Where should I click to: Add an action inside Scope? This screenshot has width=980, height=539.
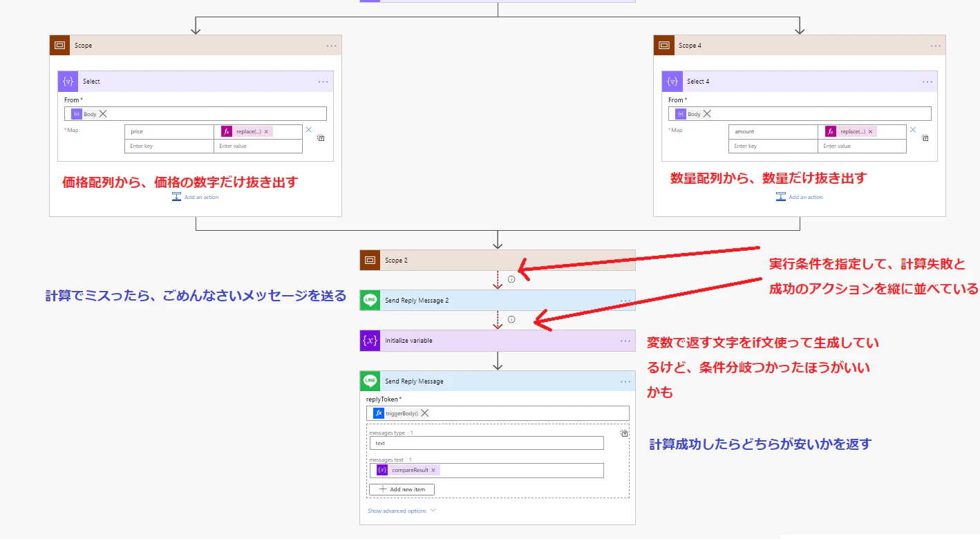pos(196,197)
